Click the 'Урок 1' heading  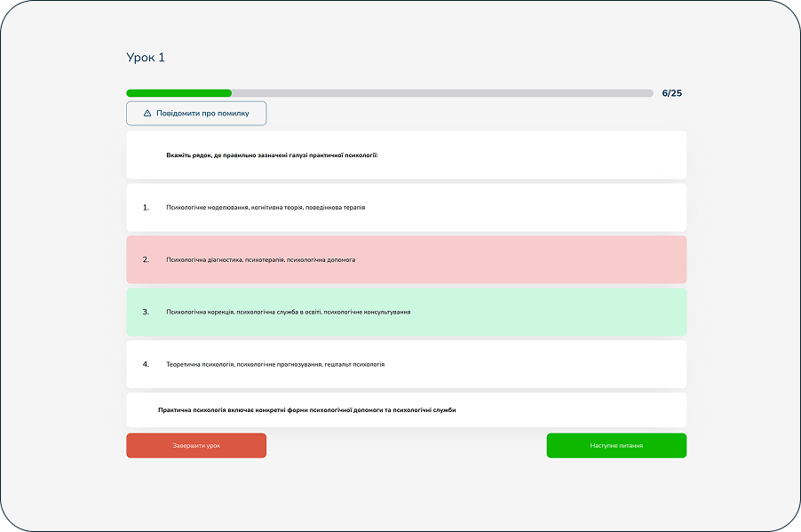coord(146,58)
